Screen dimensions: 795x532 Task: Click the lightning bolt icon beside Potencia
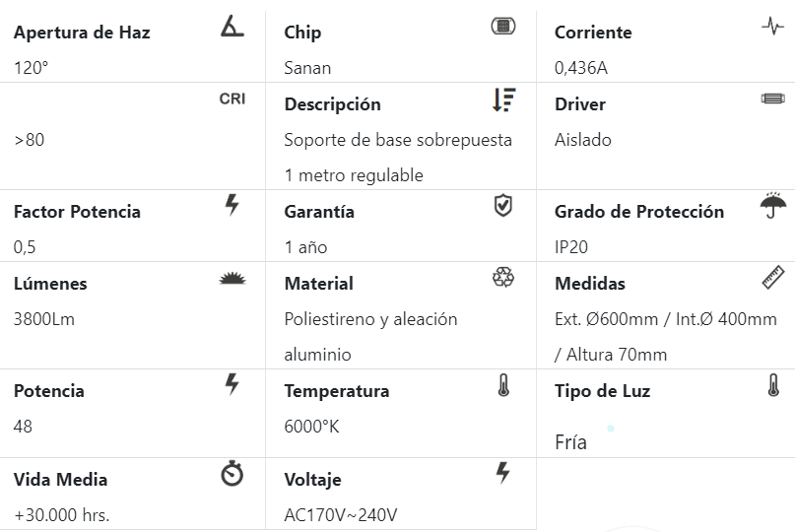(x=232, y=384)
